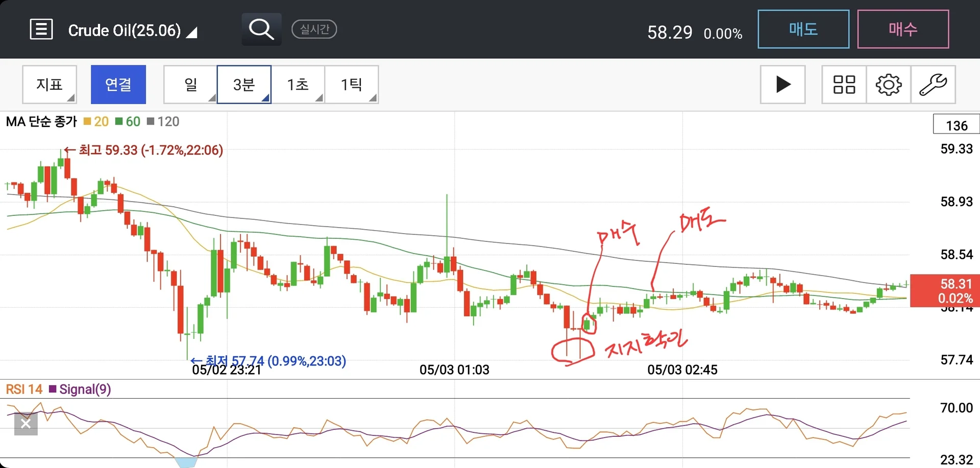This screenshot has width=980, height=468.
Task: Close the RSI indicator panel X
Action: [26, 424]
